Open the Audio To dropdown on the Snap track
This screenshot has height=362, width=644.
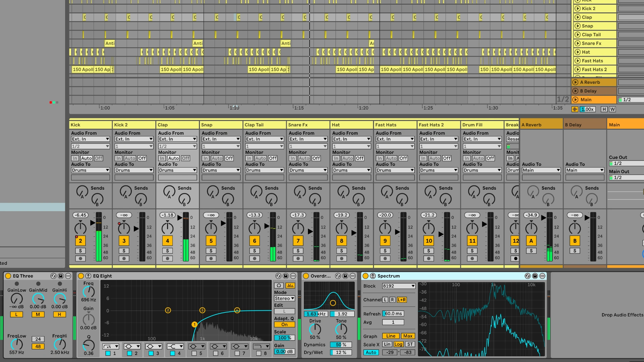[x=221, y=170]
